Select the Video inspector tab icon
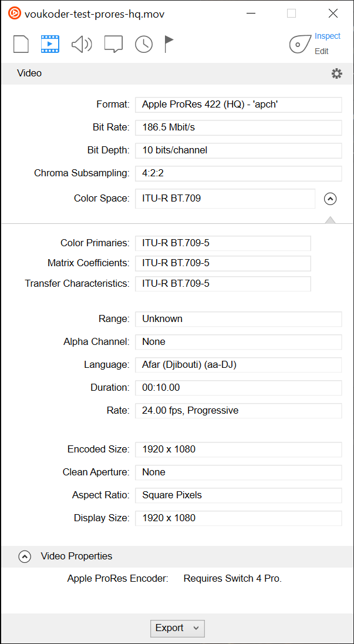Image resolution: width=354 pixels, height=644 pixels. (x=50, y=44)
